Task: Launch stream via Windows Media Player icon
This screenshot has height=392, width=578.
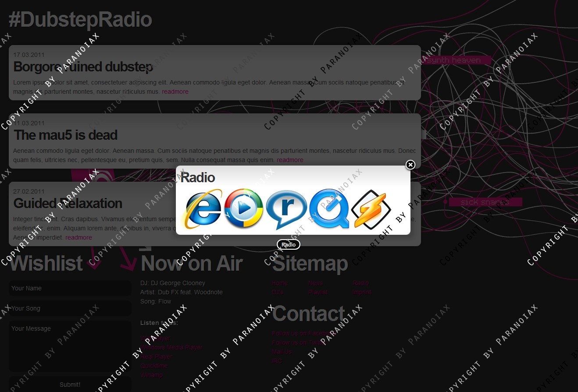Action: pos(243,208)
